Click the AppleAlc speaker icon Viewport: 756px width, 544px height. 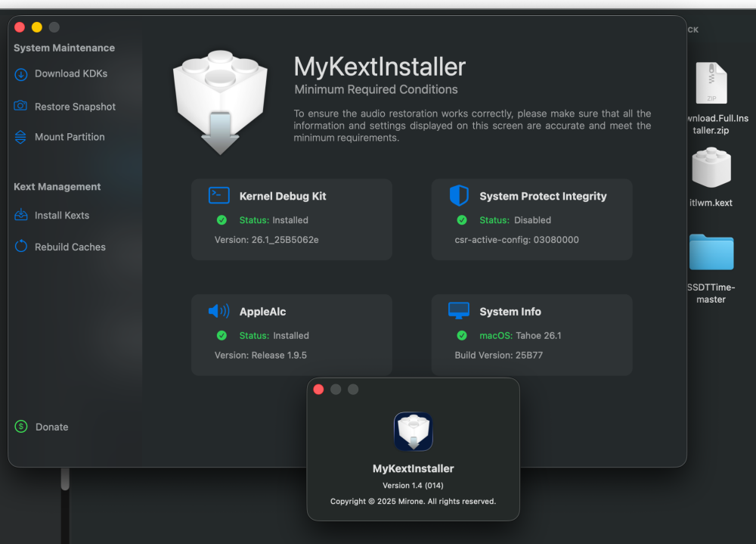pyautogui.click(x=219, y=311)
